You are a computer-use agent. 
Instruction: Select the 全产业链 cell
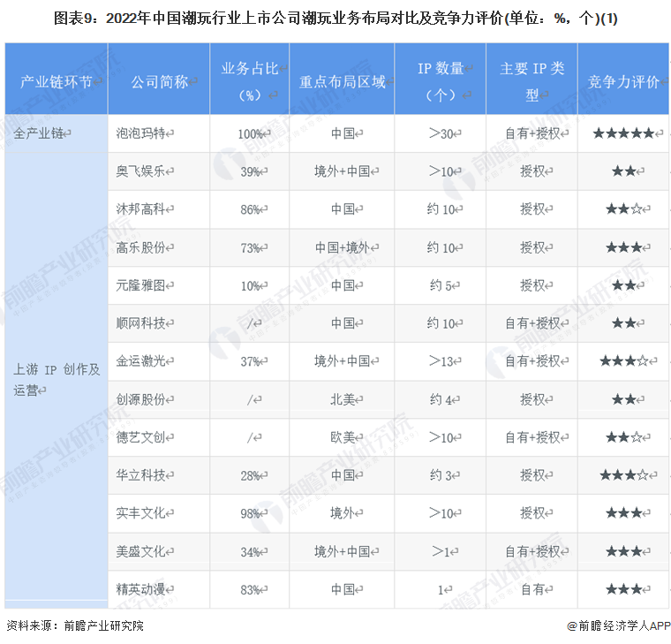(x=56, y=133)
